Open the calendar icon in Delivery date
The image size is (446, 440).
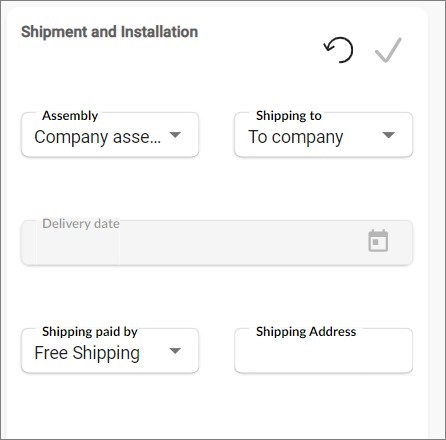[378, 240]
